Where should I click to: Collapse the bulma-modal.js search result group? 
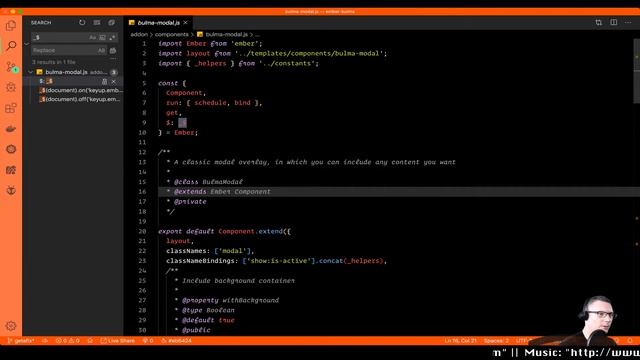pyautogui.click(x=31, y=72)
